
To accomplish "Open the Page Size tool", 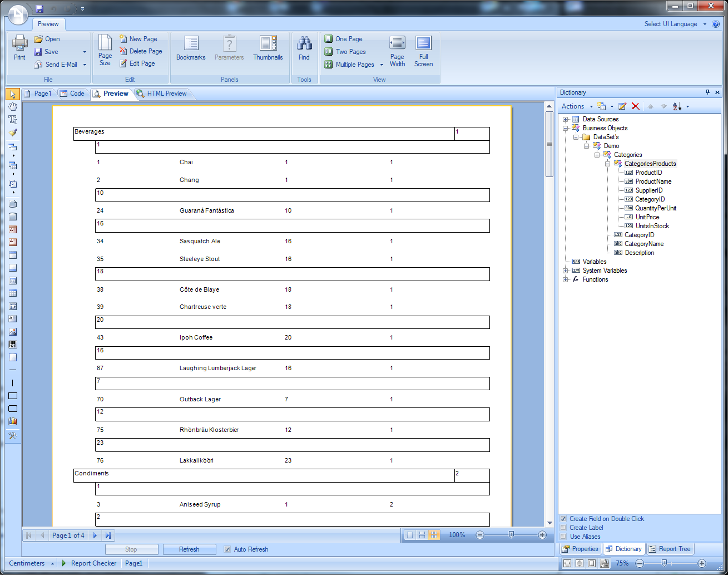I will [x=105, y=50].
